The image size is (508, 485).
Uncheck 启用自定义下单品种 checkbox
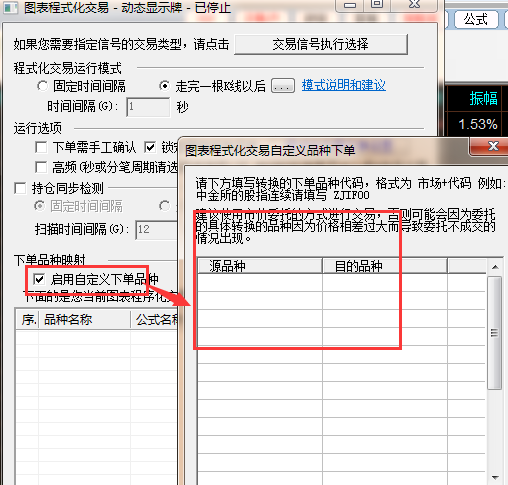pos(39,279)
